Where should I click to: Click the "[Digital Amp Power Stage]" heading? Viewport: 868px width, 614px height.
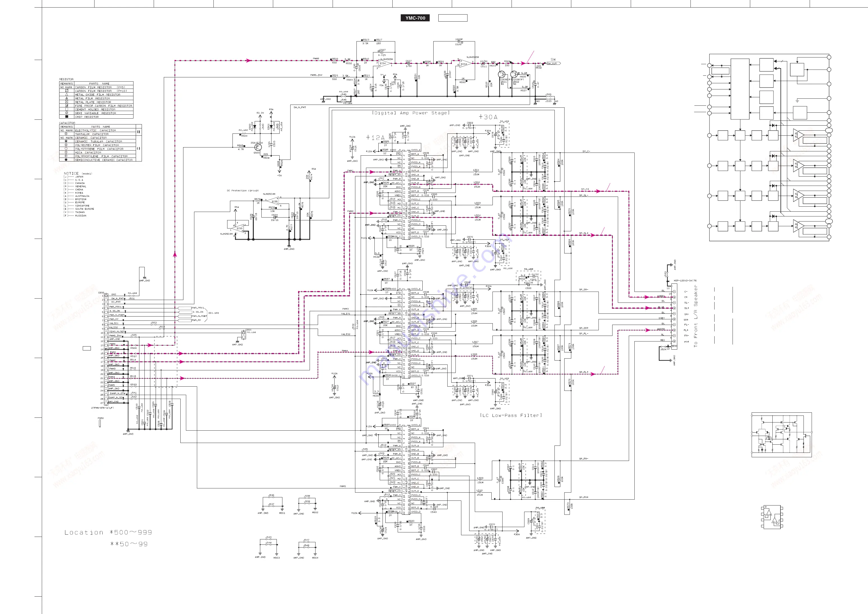(411, 113)
